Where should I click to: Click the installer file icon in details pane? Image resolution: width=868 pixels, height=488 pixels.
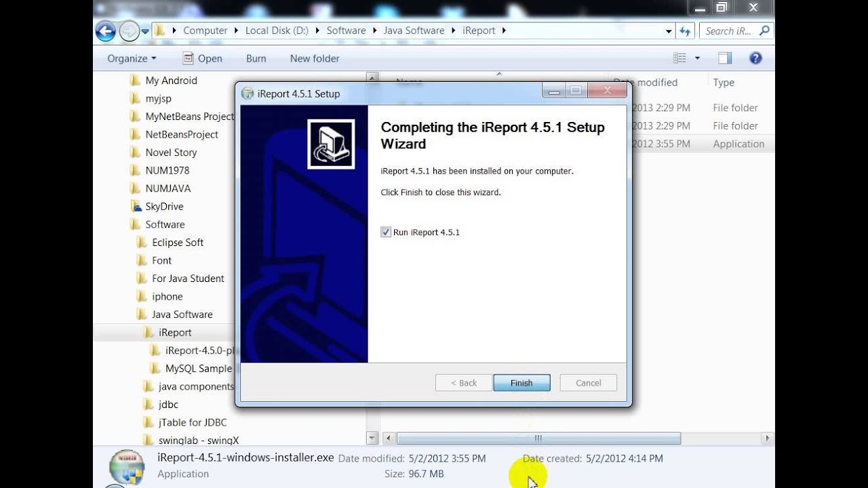[127, 467]
